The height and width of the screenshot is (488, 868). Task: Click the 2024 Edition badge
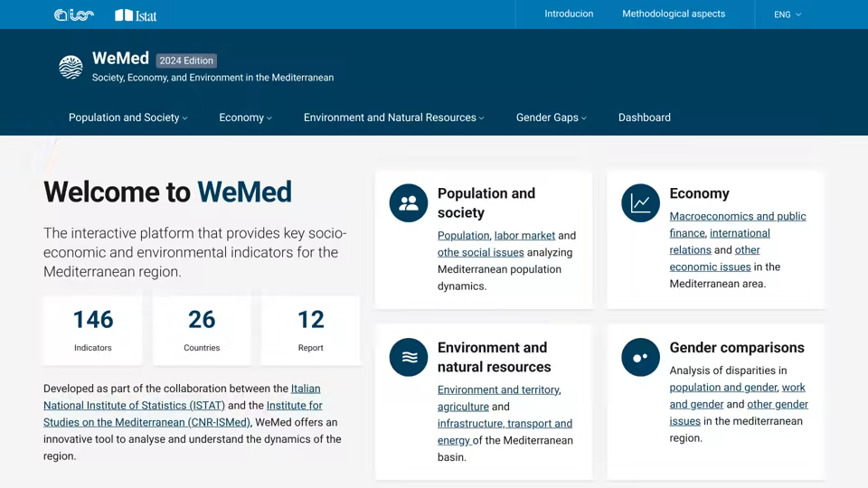pos(186,61)
